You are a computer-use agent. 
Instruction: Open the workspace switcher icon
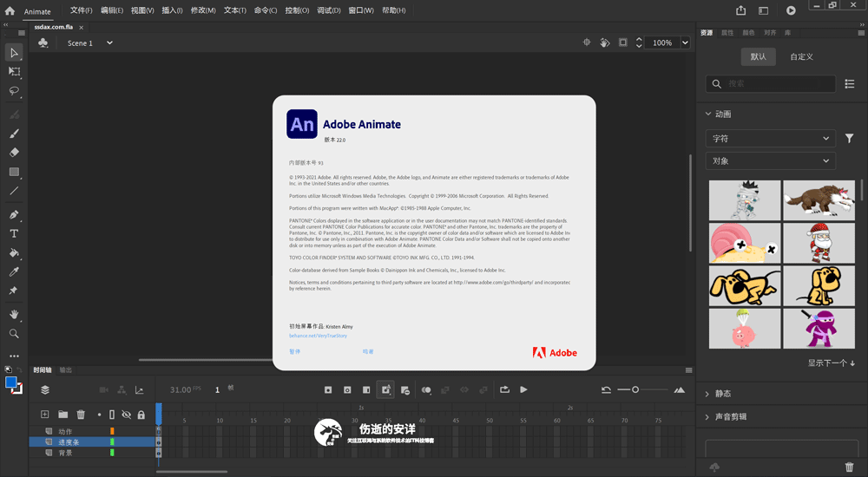pos(763,10)
